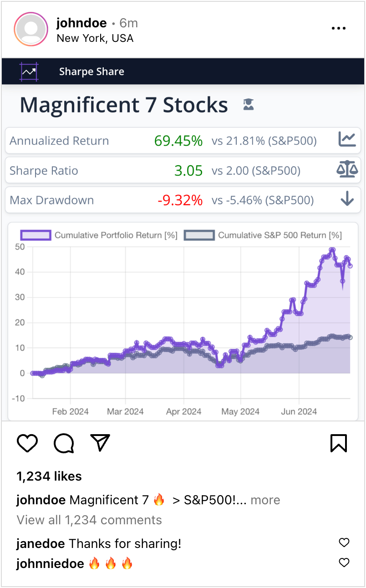
Task: Toggle like on janedoe's comment
Action: click(344, 542)
